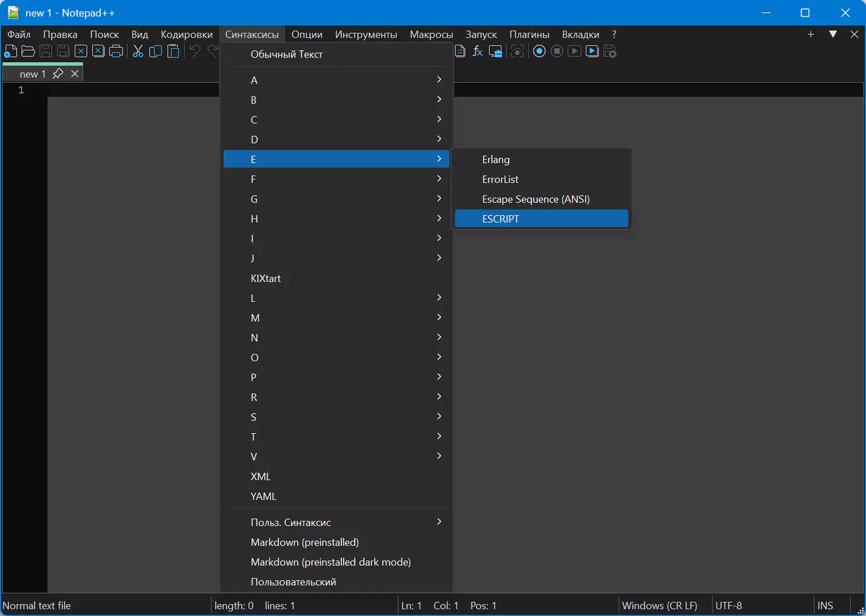Pick Escape Sequence (ANSI) syntax
Viewport: 866px width, 616px height.
[542, 199]
